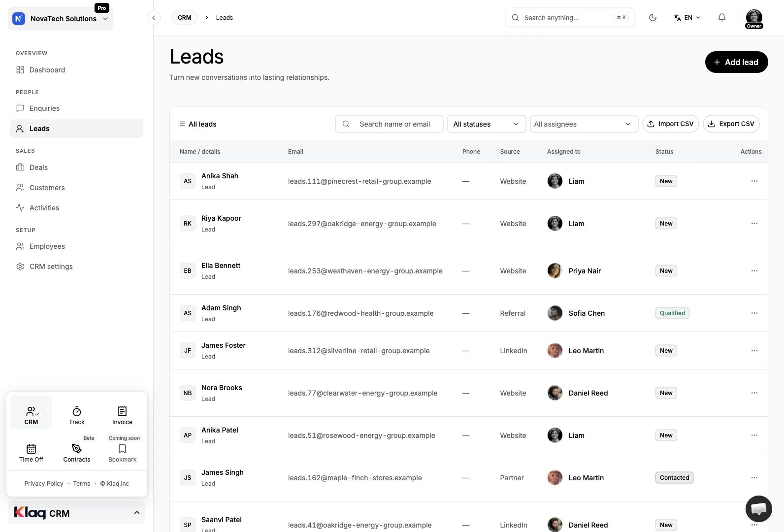This screenshot has width=784, height=532.
Task: Open the Klaq.inc link
Action: click(x=115, y=484)
